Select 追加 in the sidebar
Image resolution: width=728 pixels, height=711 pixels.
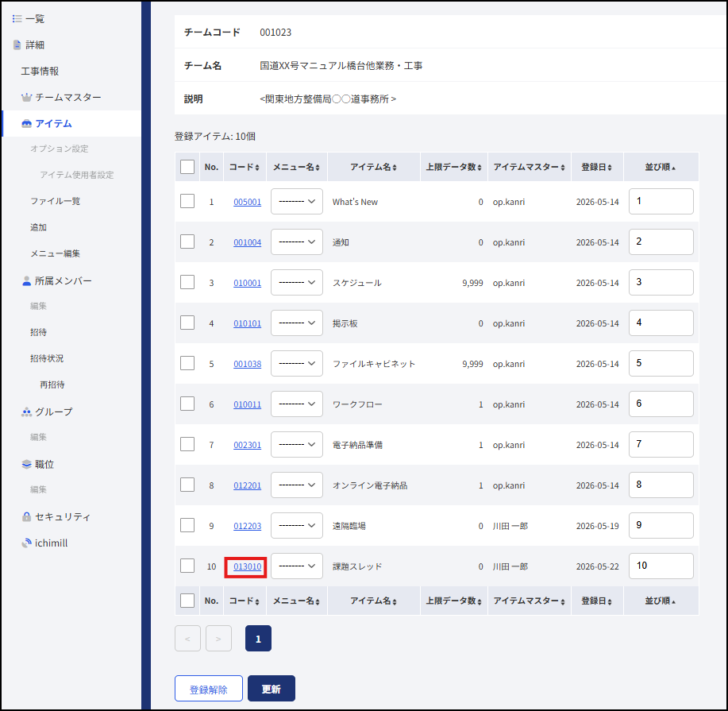(39, 227)
